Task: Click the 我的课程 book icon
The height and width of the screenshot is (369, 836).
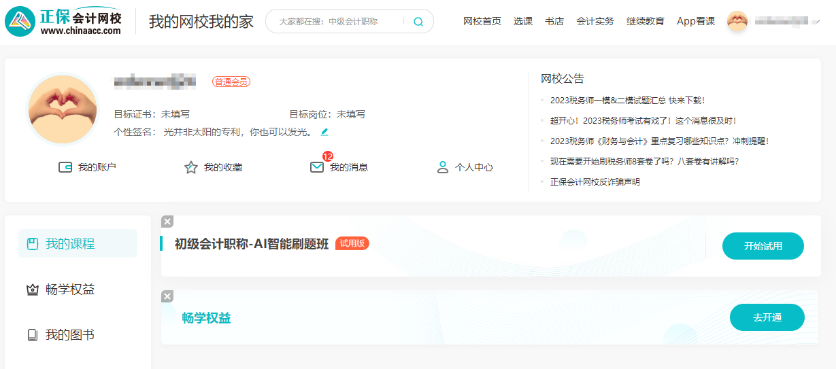Action: (33, 244)
